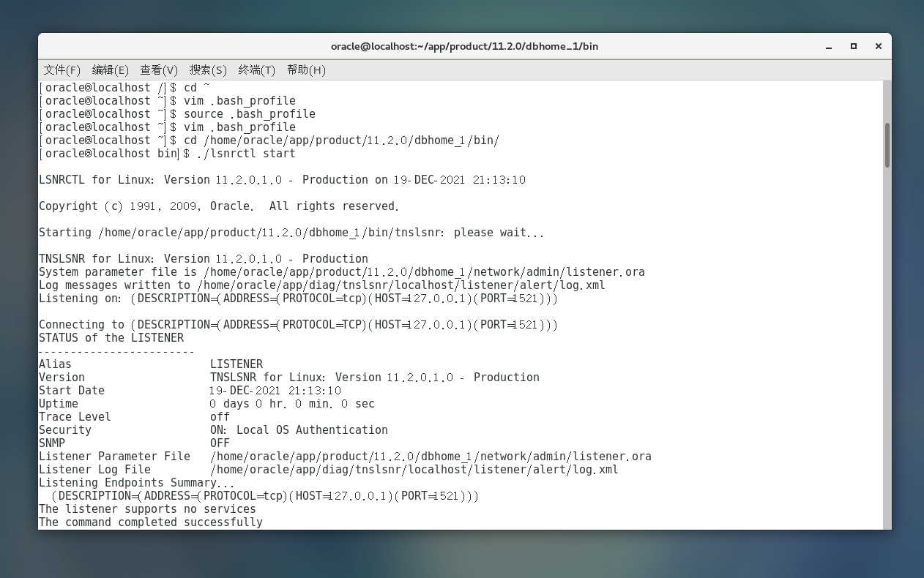Click the Listener Log File path
This screenshot has width=924, height=578.
(x=414, y=470)
